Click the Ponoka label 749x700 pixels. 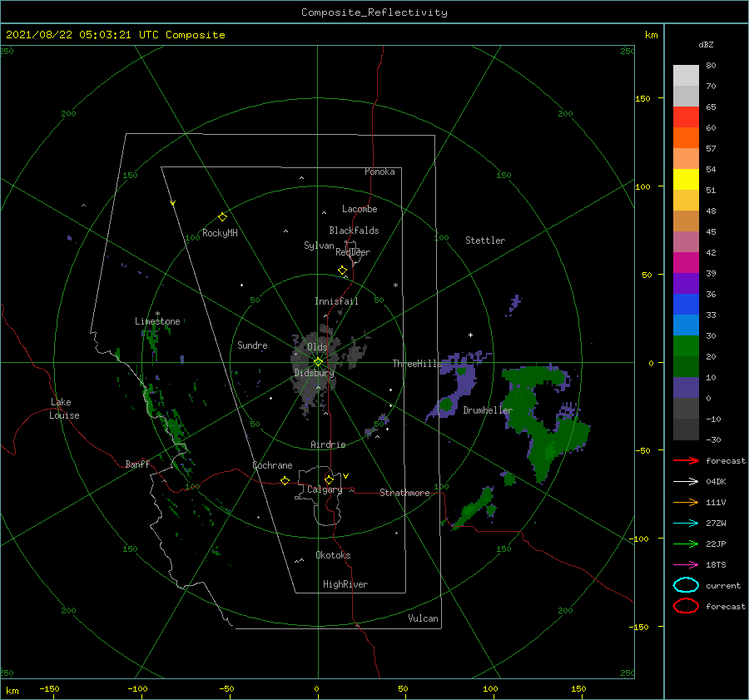[379, 171]
